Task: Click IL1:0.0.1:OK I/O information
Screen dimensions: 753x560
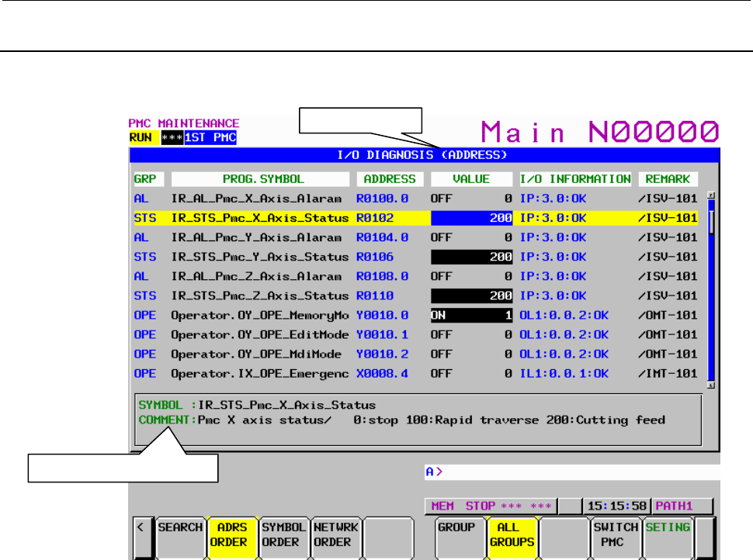Action: [564, 374]
